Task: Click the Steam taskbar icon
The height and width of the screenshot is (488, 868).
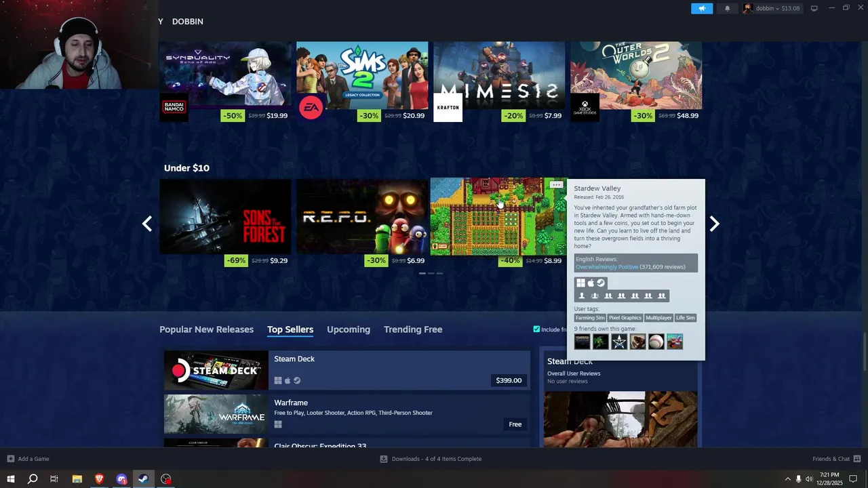Action: tap(143, 479)
